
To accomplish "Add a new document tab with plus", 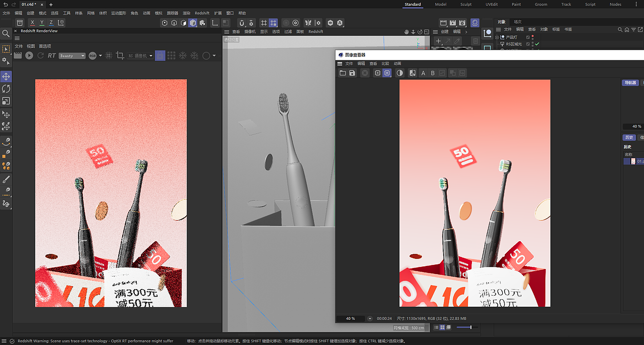I will click(x=51, y=5).
